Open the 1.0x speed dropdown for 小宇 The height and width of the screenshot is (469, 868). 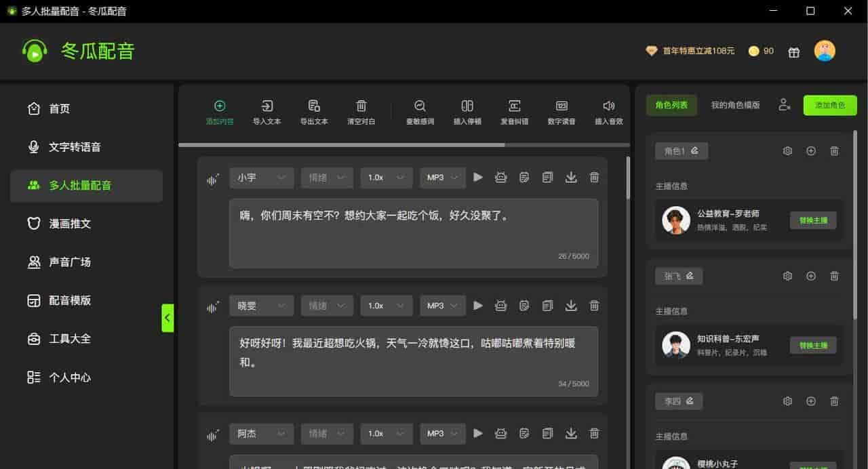click(x=387, y=177)
